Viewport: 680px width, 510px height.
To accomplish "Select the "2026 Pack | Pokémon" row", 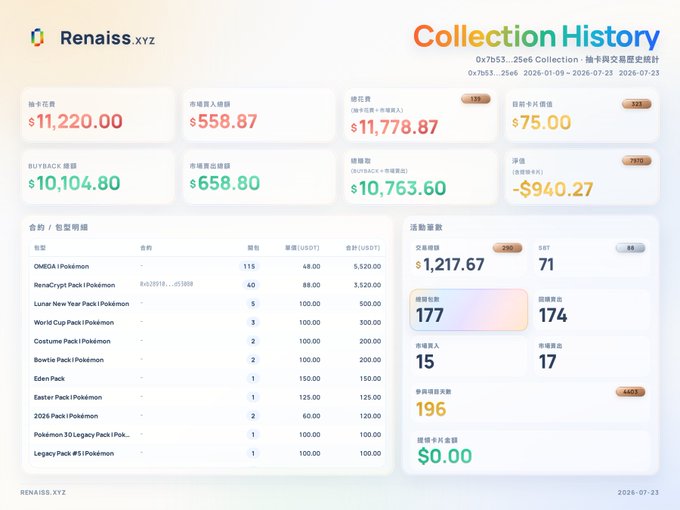I will [207, 415].
